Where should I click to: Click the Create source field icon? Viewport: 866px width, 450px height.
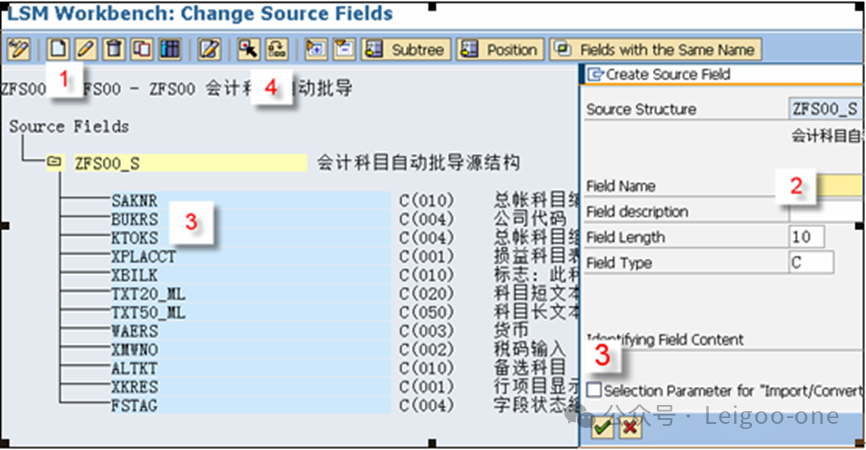click(x=59, y=49)
